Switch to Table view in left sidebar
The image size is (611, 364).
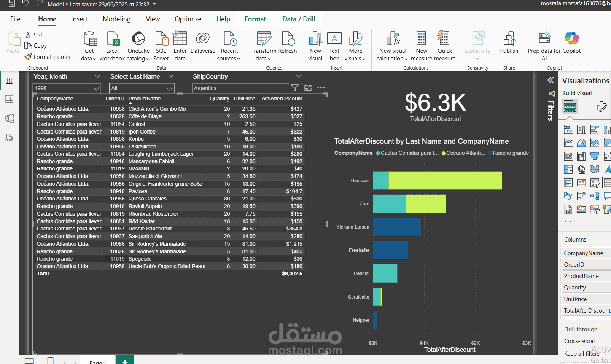(9, 100)
